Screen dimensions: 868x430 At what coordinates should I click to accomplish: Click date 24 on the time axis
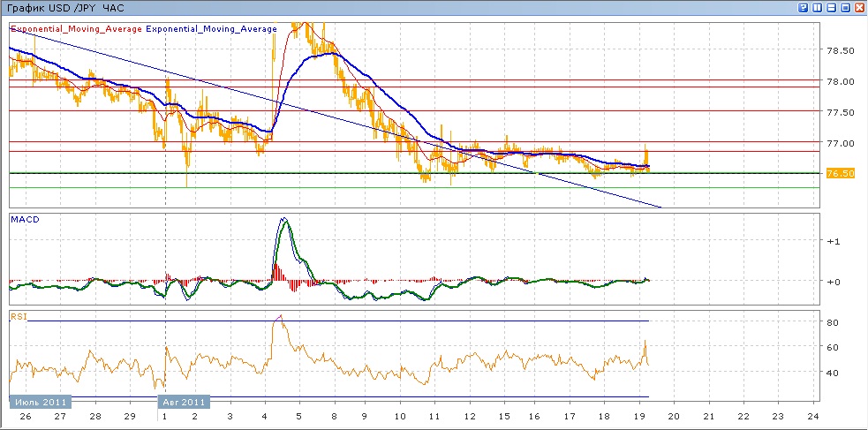click(812, 415)
